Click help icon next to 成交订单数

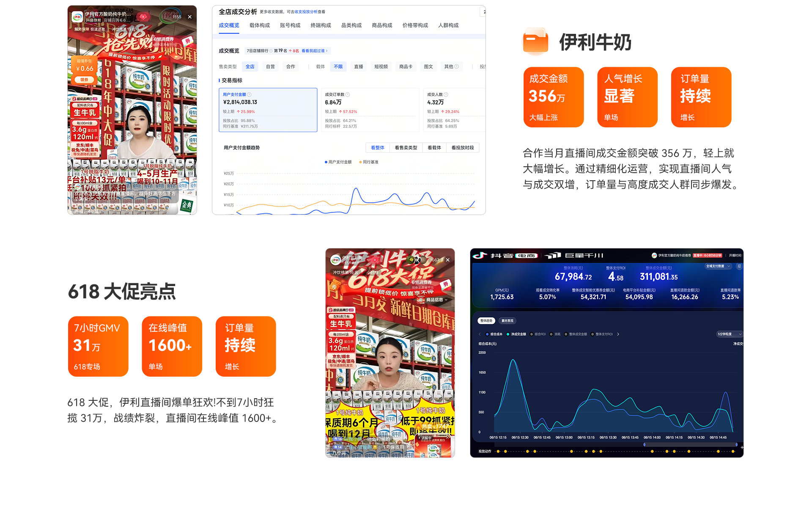pos(348,94)
